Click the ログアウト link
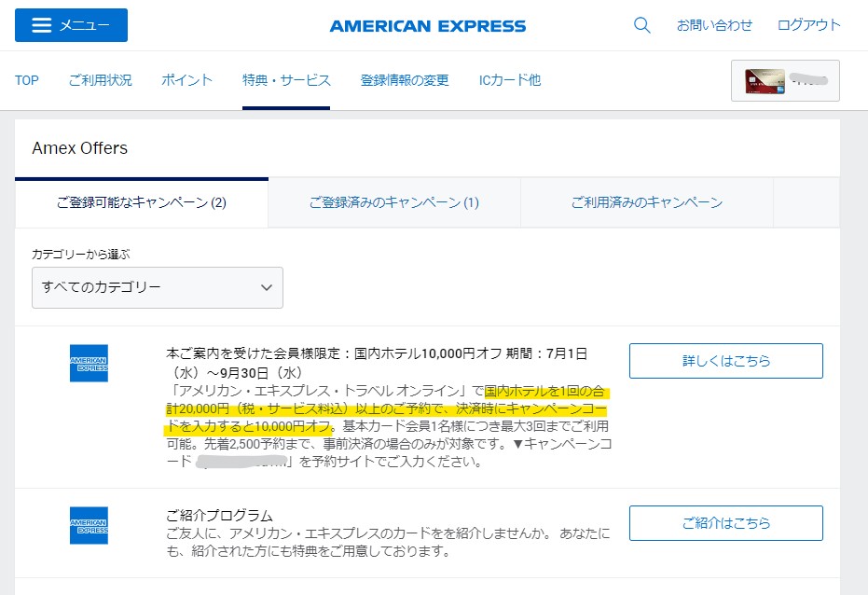Viewport: 868px width, 595px height. pyautogui.click(x=808, y=25)
